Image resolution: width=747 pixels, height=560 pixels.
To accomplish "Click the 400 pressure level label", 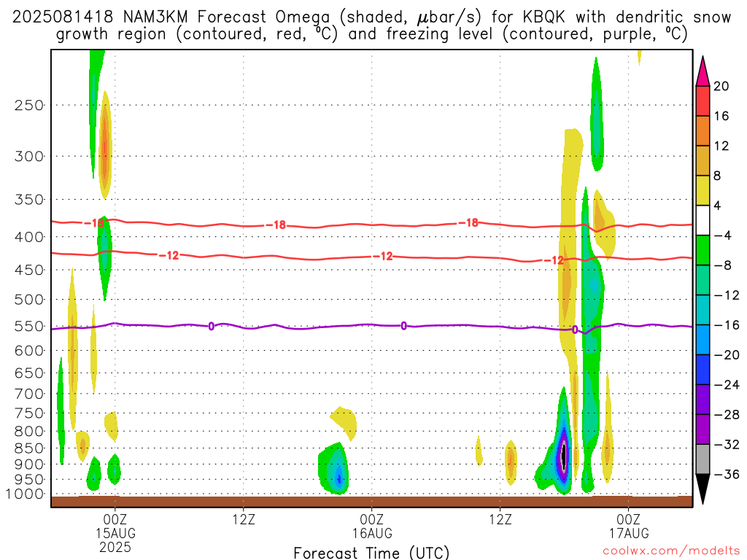I will (29, 237).
